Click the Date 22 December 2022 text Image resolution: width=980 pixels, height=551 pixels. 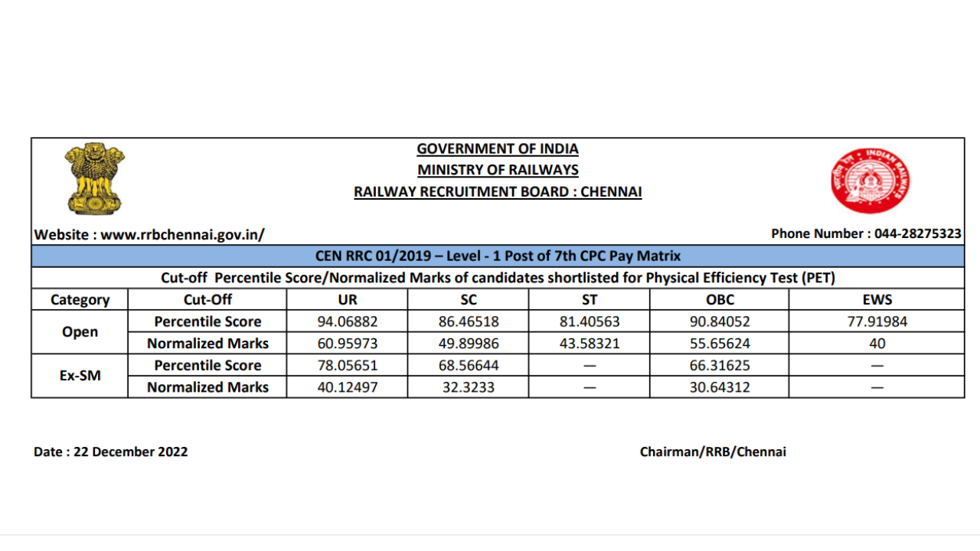pyautogui.click(x=111, y=452)
